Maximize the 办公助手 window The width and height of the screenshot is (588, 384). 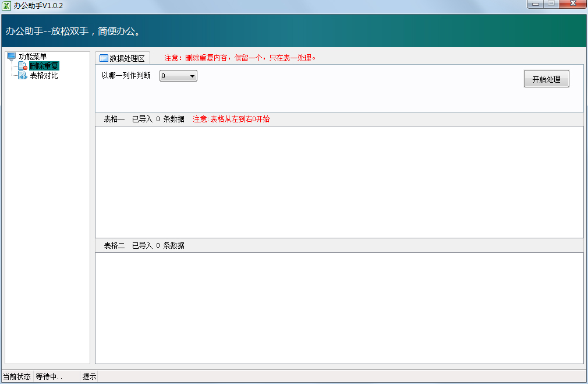coord(551,4)
